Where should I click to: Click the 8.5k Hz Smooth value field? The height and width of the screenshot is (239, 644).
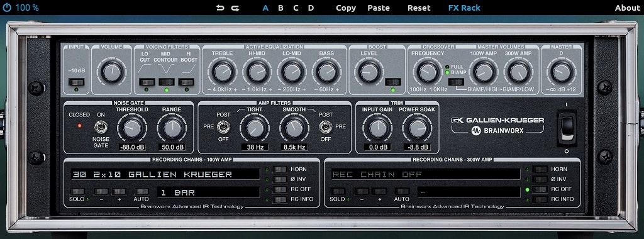pyautogui.click(x=294, y=147)
